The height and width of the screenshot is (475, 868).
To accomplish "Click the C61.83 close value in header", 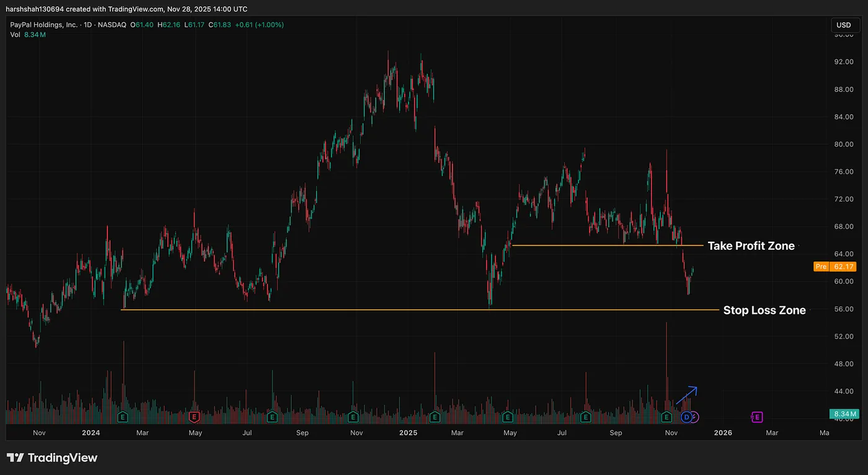I will (219, 25).
